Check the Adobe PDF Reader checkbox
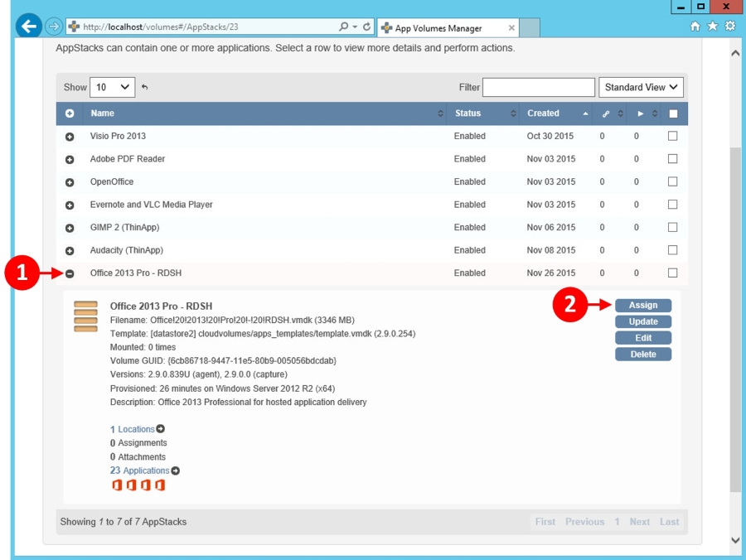 pos(673,159)
